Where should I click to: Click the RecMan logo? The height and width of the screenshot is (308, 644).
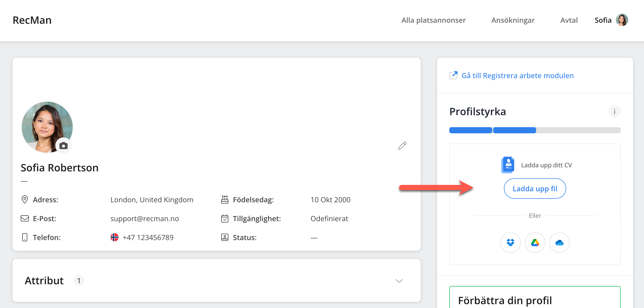coord(32,20)
